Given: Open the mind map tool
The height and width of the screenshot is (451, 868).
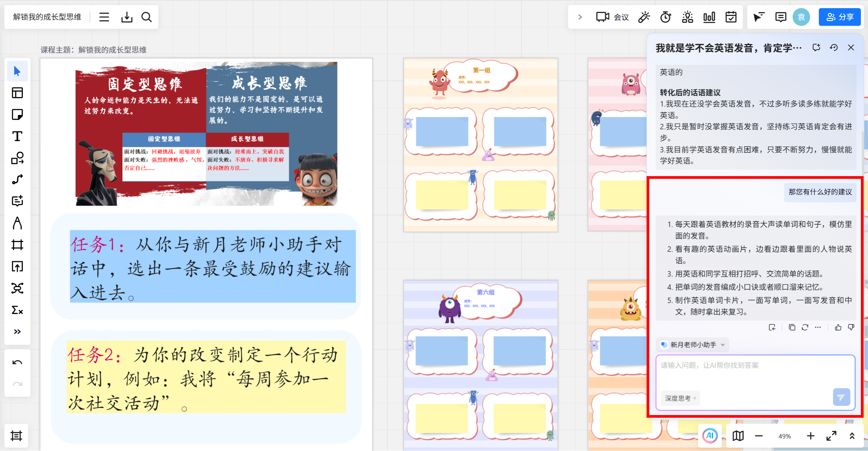Looking at the screenshot, I should click(17, 288).
